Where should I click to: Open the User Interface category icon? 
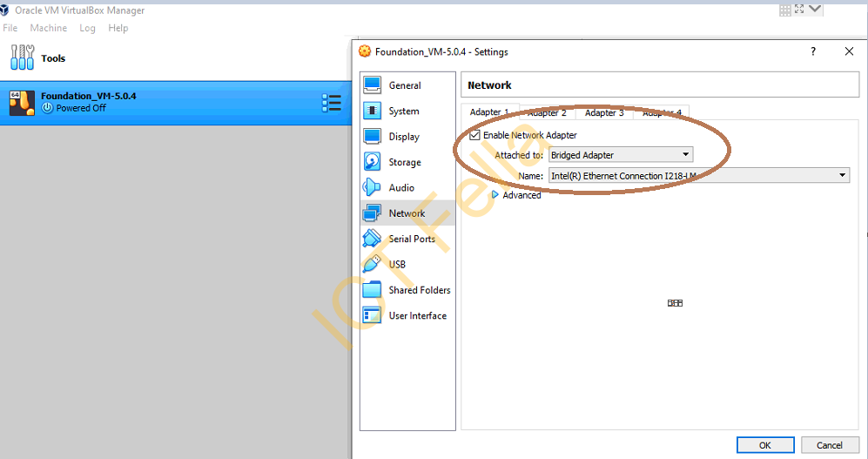[372, 315]
